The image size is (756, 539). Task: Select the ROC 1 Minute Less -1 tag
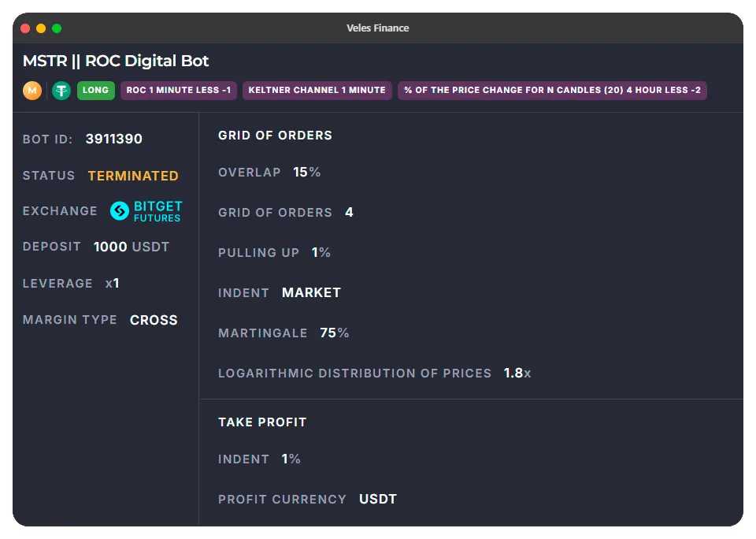[x=179, y=91]
